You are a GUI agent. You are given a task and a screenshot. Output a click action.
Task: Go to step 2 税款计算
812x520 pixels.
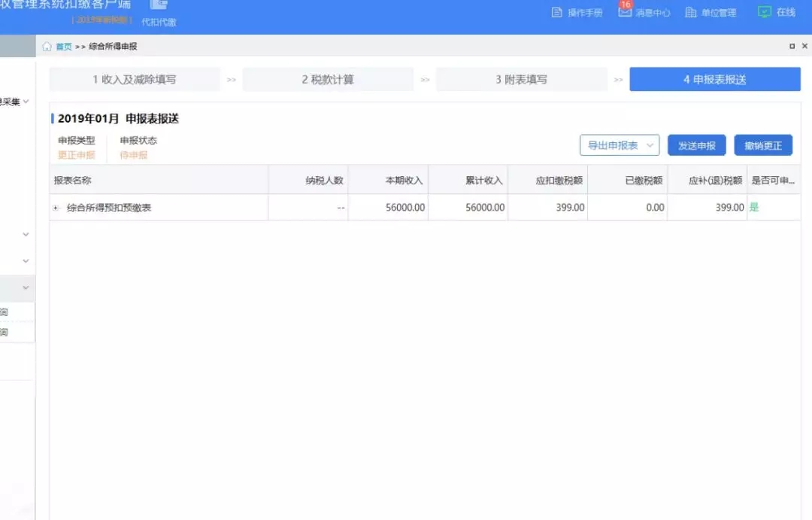click(328, 80)
